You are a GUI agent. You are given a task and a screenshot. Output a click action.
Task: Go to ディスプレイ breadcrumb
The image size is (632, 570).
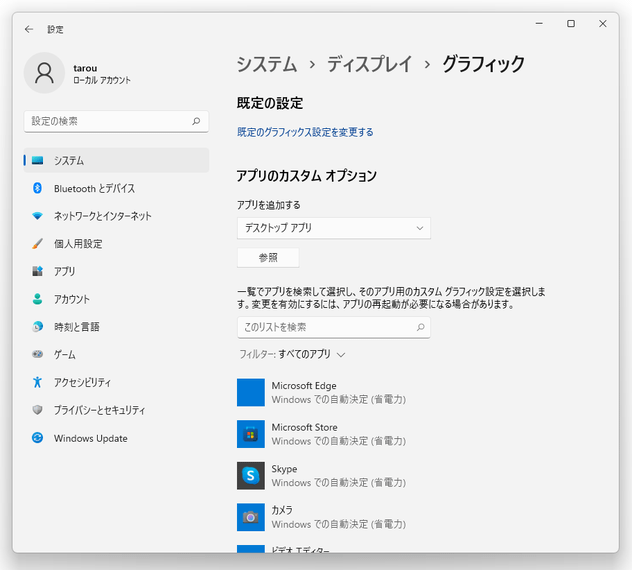click(370, 64)
